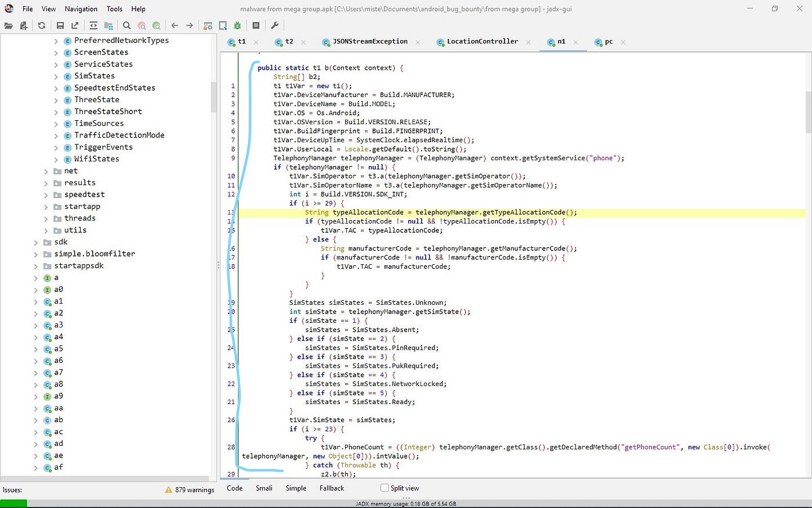The height and width of the screenshot is (508, 812).
Task: Click the class tree horizontal scrollbar
Action: click(104, 479)
